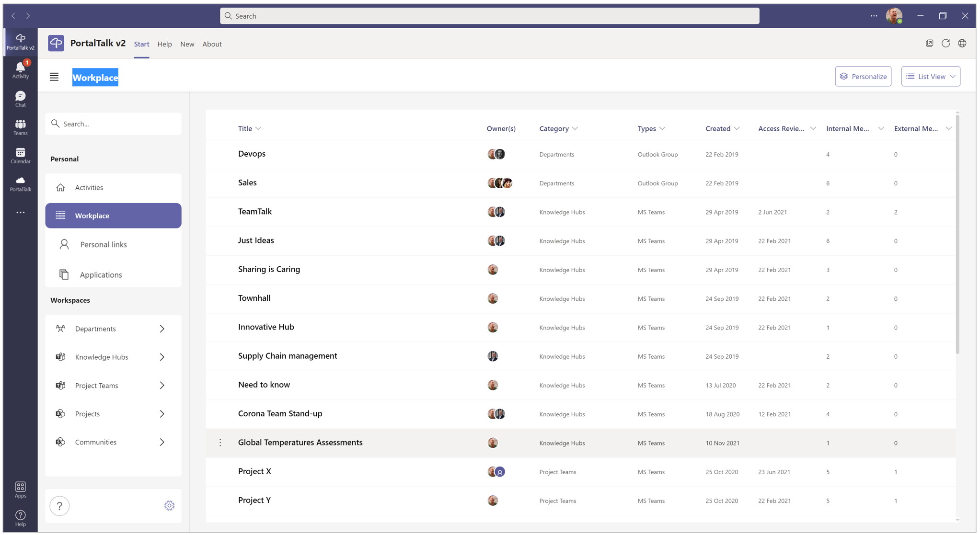Viewport: 980px width, 535px height.
Task: Open the Types column filter
Action: (662, 128)
